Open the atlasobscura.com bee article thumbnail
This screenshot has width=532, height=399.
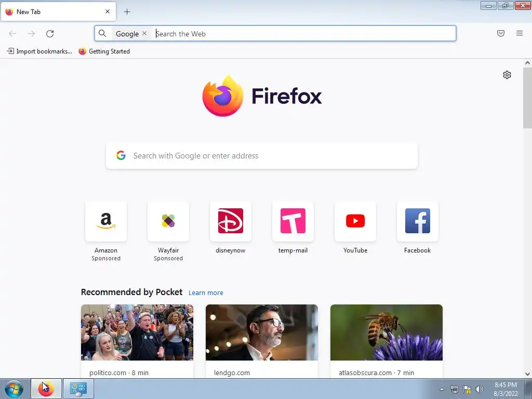[x=387, y=332]
